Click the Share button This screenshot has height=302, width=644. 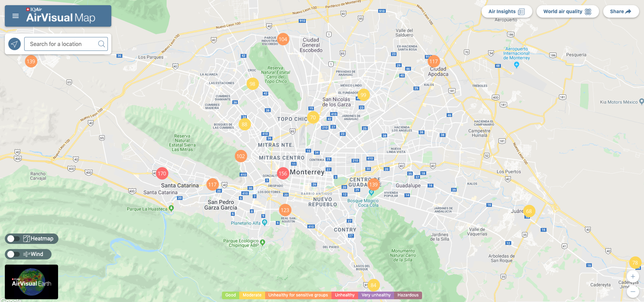coord(621,11)
